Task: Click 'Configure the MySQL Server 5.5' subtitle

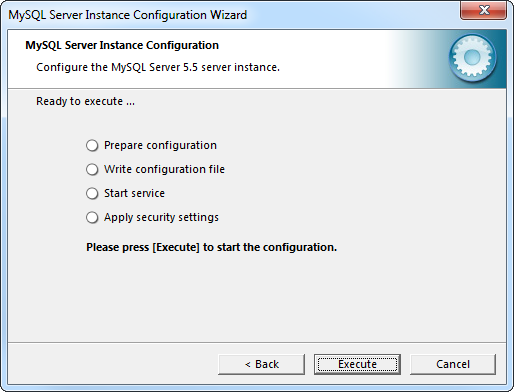Action: pyautogui.click(x=158, y=67)
